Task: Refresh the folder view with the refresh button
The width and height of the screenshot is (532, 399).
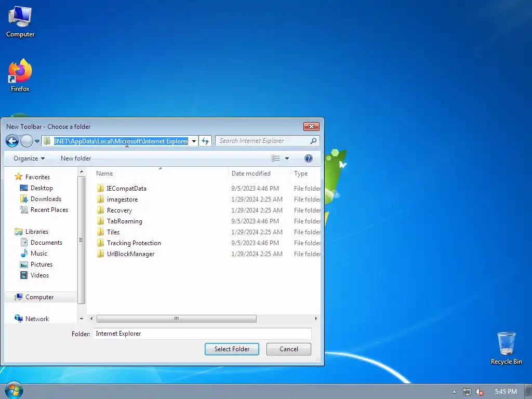Action: tap(205, 141)
